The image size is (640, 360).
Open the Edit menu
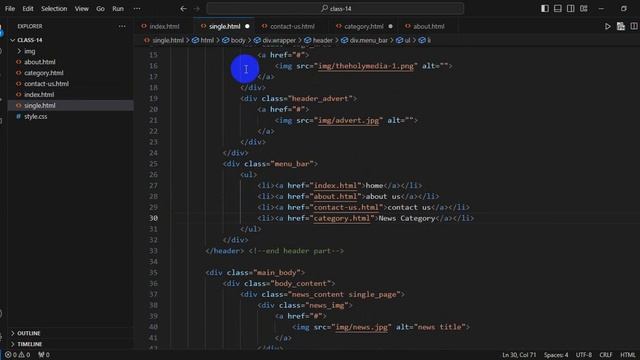point(28,8)
